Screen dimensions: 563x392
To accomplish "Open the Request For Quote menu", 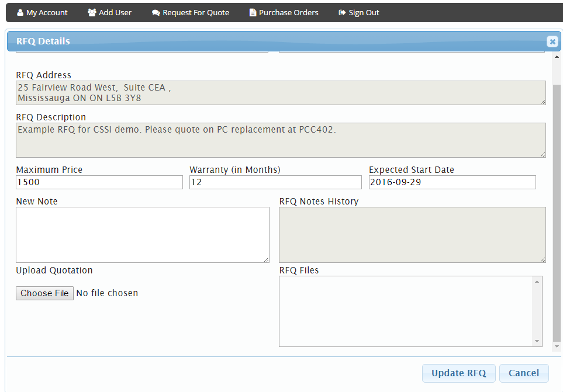I will point(195,12).
